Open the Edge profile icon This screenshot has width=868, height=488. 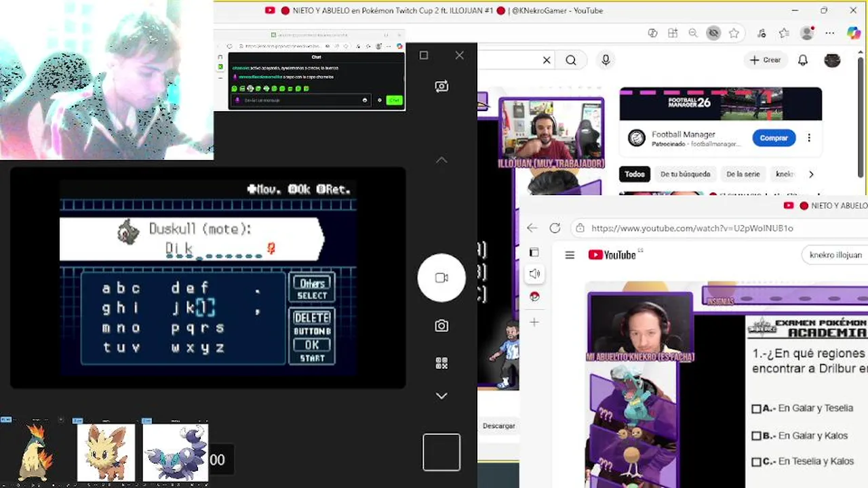807,33
